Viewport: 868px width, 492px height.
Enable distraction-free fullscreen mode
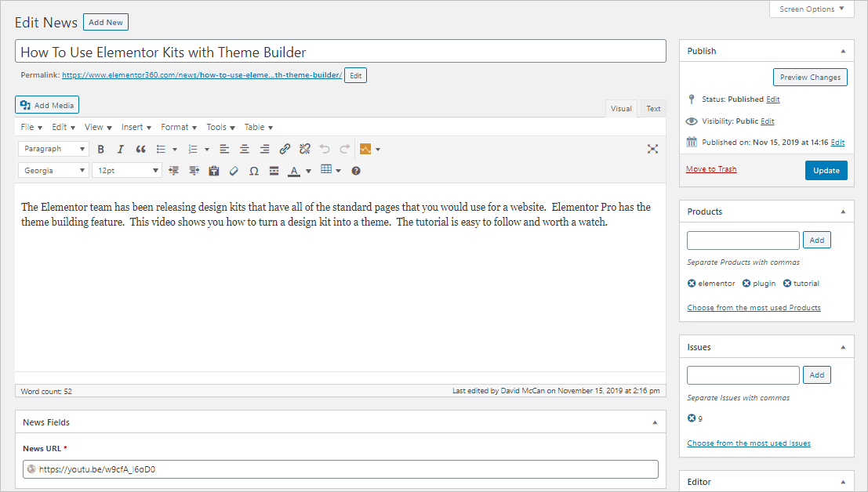click(652, 149)
